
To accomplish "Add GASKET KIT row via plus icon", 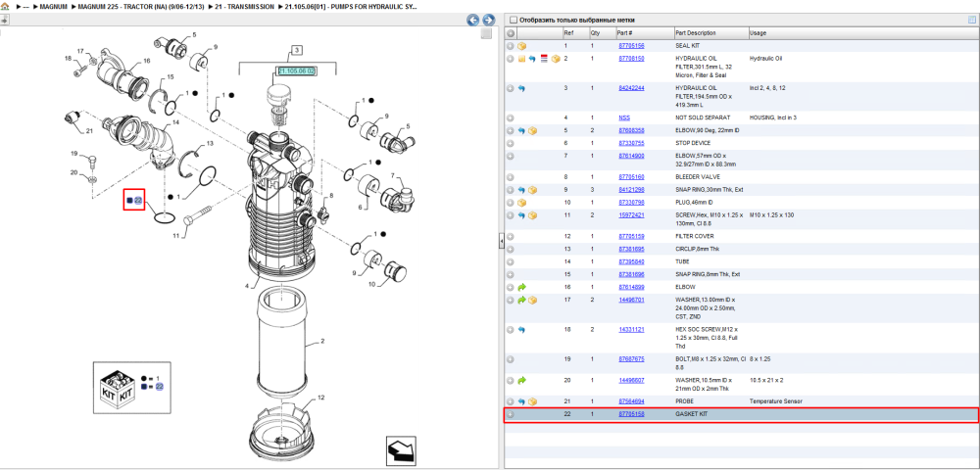I will [510, 414].
